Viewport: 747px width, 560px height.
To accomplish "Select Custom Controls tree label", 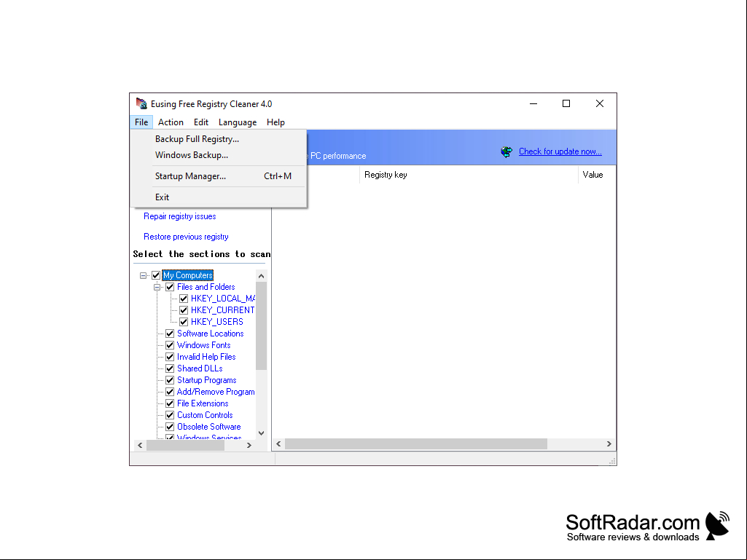I will coord(205,415).
